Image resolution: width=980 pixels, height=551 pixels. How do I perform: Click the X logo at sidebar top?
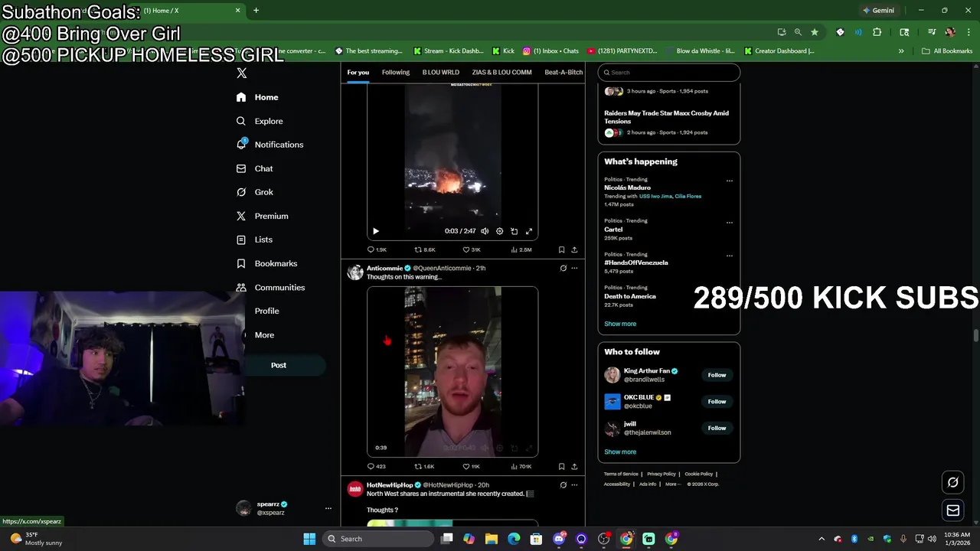coord(242,73)
